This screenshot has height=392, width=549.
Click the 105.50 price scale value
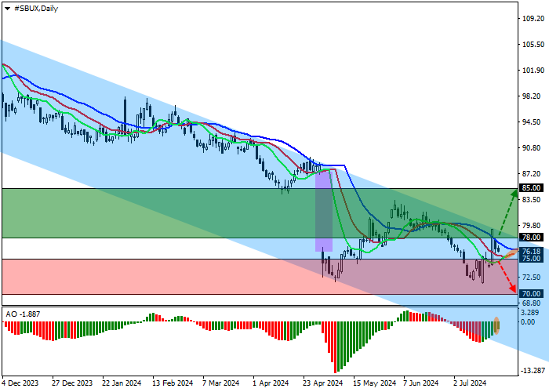pos(533,45)
